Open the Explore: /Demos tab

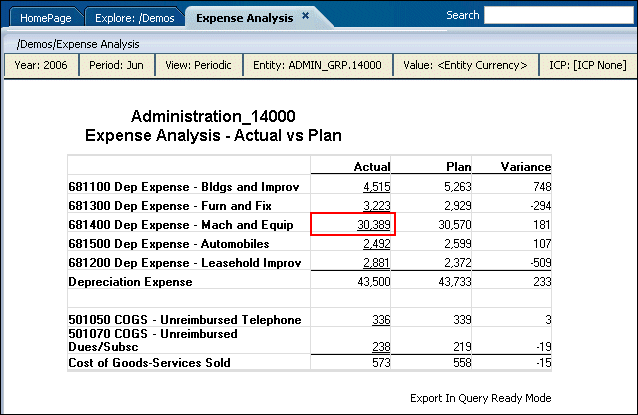point(133,18)
